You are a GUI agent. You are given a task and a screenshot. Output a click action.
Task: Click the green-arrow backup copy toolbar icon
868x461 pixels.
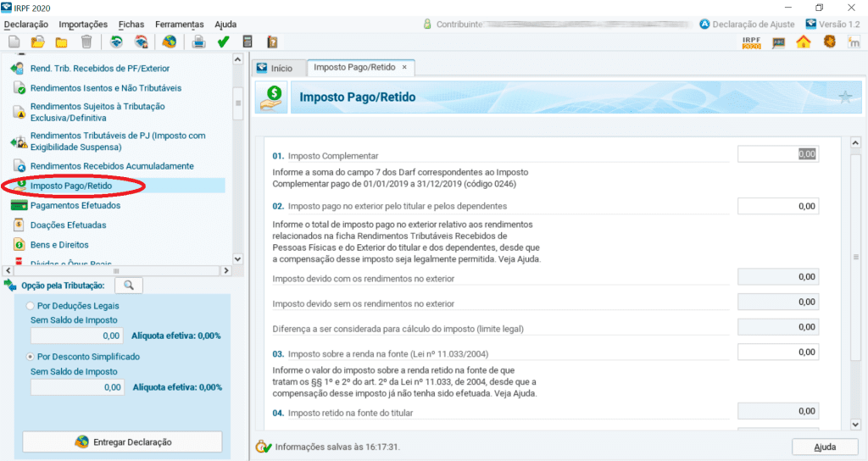pyautogui.click(x=116, y=42)
